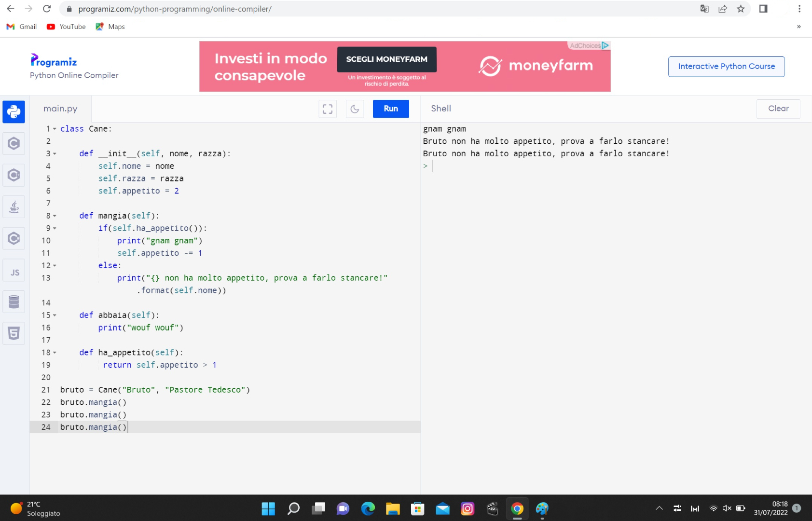Screen dimensions: 812x521
Task: Fold the mangia method definition
Action: [x=54, y=216]
